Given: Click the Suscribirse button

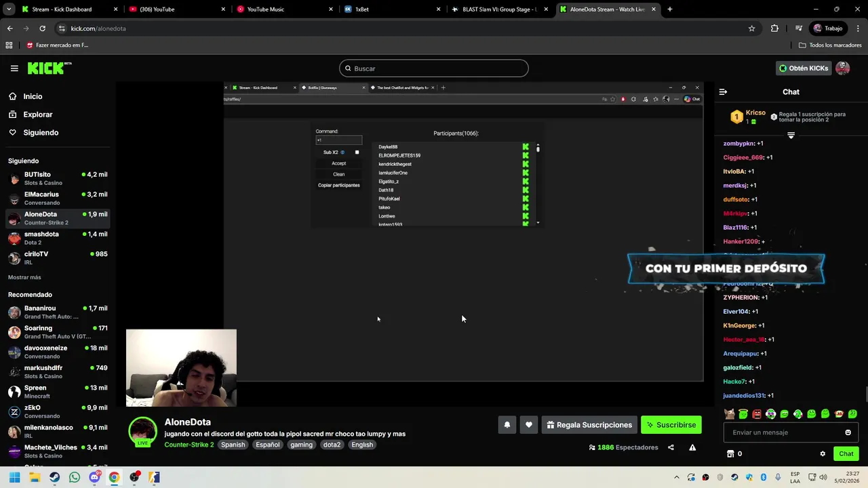Looking at the screenshot, I should pos(671,425).
